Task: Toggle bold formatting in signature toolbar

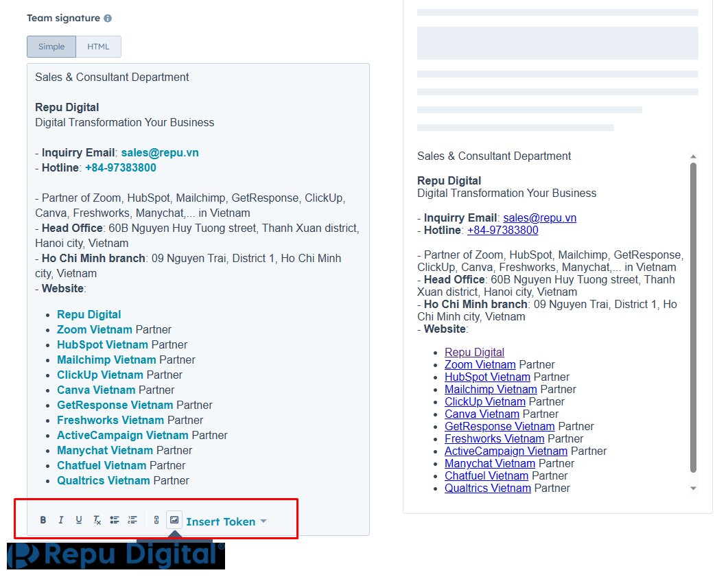Action: 43,520
